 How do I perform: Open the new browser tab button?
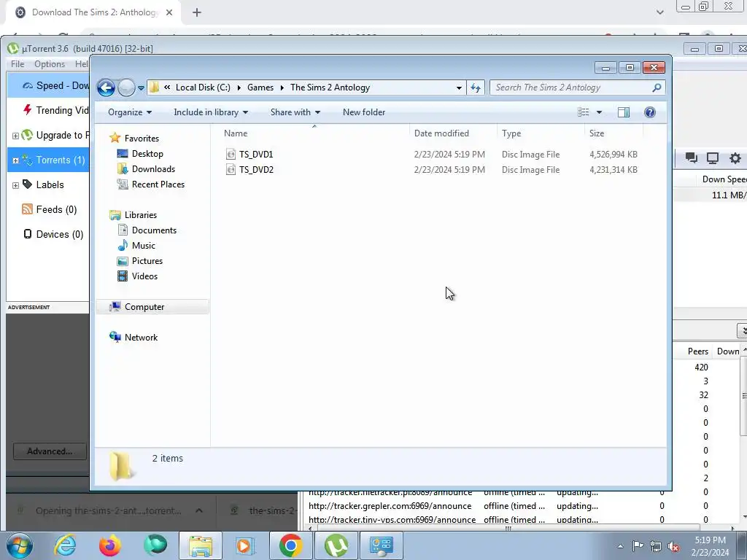[197, 12]
